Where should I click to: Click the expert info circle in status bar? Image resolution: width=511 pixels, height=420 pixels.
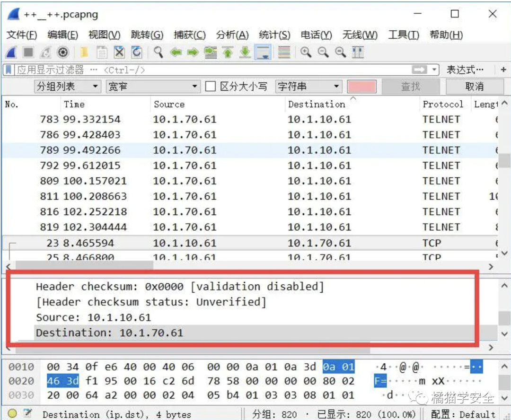point(12,413)
